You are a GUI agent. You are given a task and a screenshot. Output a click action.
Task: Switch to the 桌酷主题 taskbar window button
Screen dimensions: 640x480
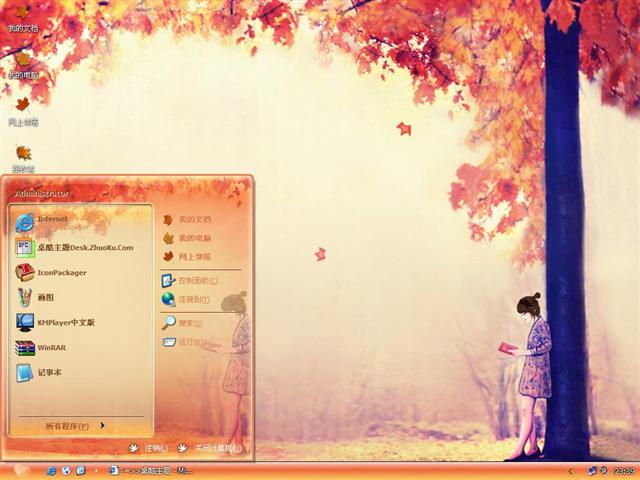[150, 471]
